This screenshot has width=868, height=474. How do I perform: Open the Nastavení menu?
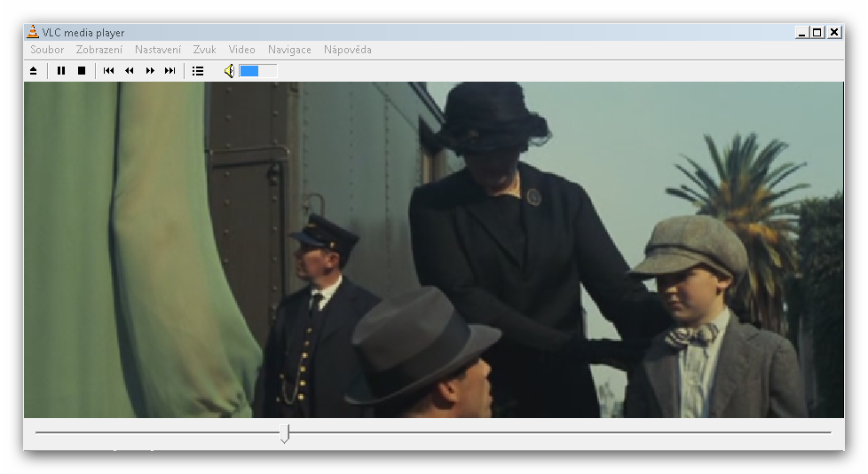coord(158,50)
